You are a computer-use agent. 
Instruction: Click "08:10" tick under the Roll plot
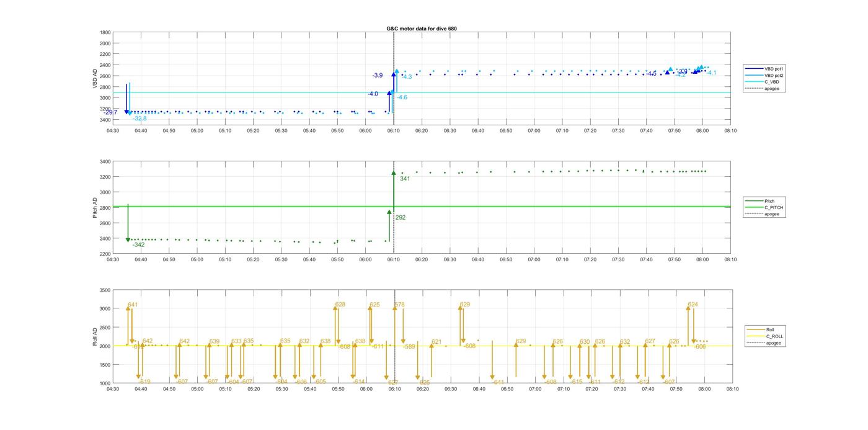732,390
